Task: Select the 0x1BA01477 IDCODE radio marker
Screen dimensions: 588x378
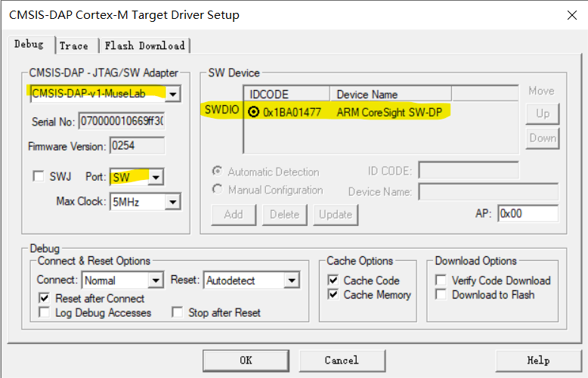Action: click(254, 112)
